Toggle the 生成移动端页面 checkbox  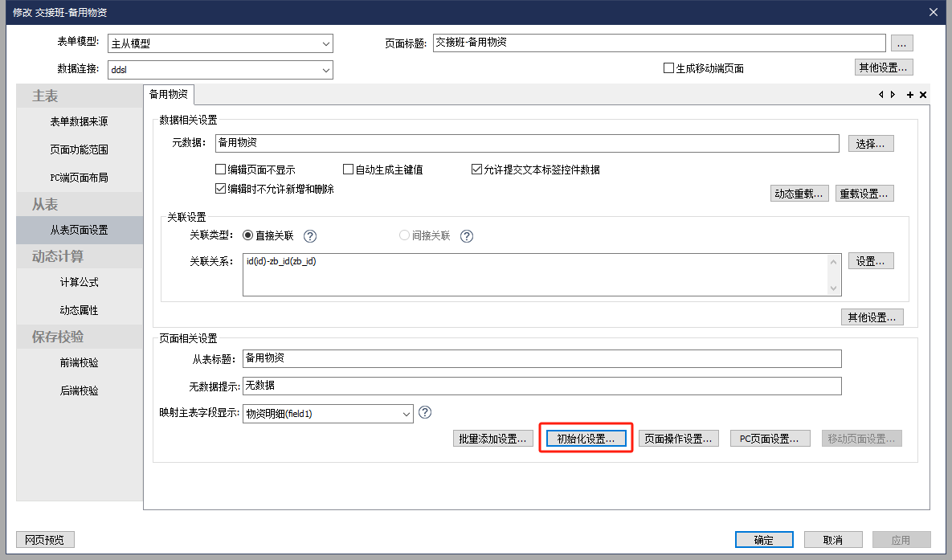668,68
